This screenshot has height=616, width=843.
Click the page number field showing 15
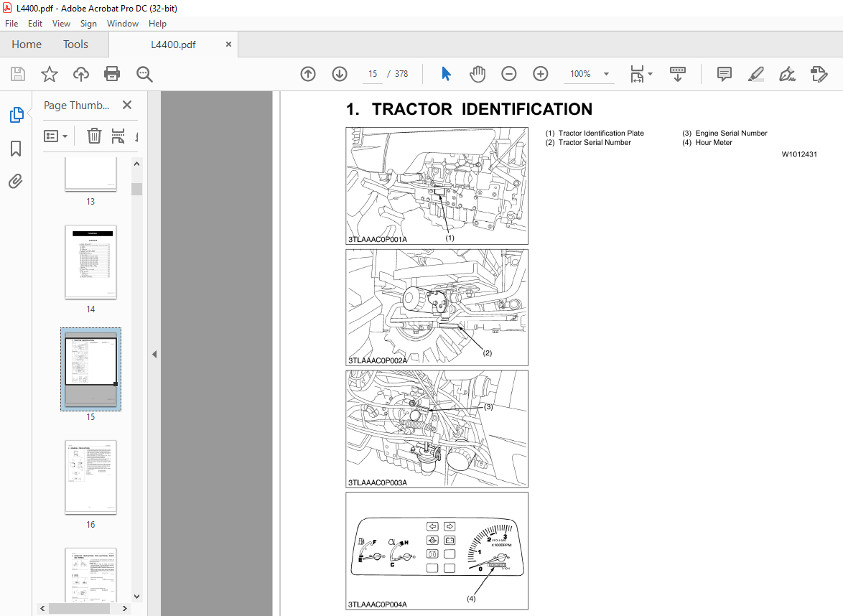[x=373, y=74]
